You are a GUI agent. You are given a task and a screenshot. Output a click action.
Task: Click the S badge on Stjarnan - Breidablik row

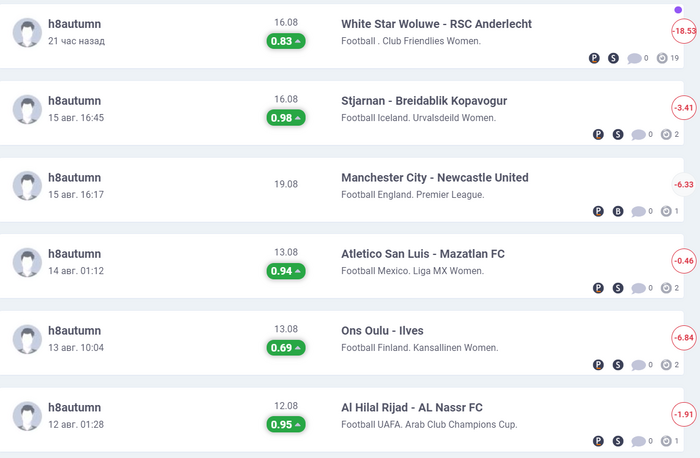618,134
